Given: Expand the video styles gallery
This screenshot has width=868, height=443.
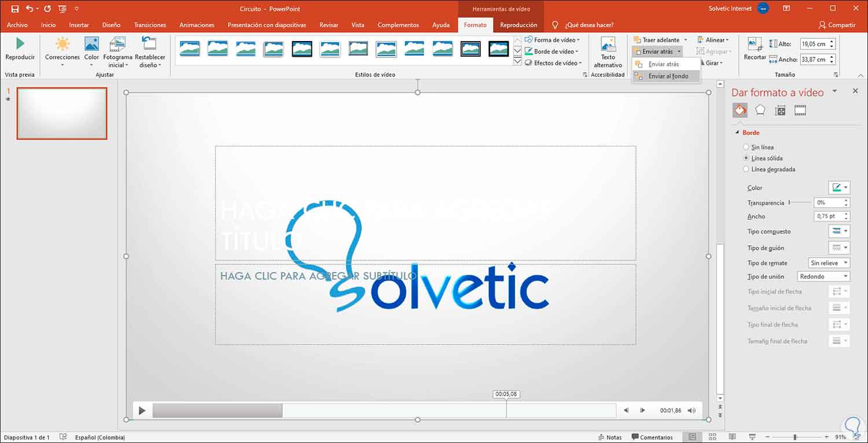Looking at the screenshot, I should 517,62.
